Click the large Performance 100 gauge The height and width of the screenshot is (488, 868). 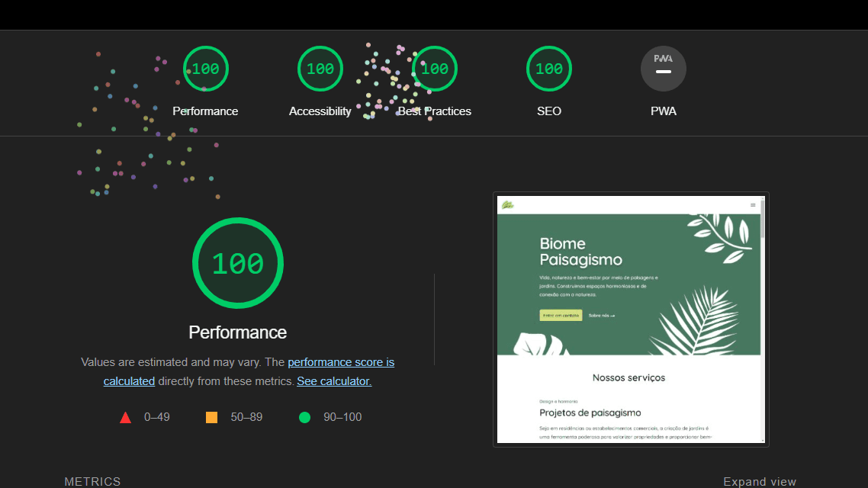[237, 263]
